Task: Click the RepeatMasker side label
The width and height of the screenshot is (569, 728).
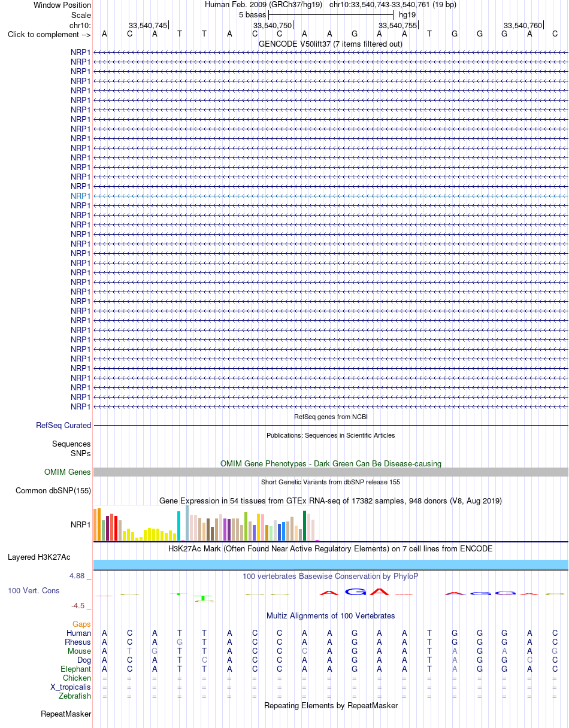Action: coord(66,714)
